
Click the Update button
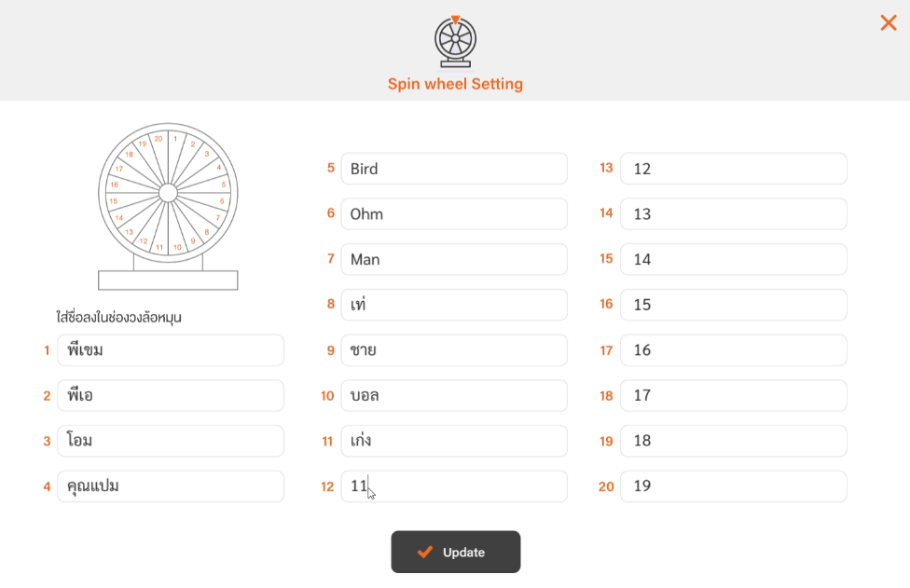point(456,552)
